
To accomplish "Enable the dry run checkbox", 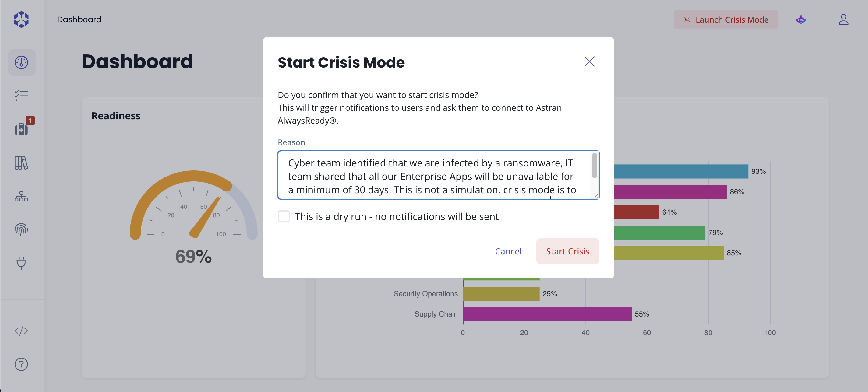I will [x=284, y=216].
